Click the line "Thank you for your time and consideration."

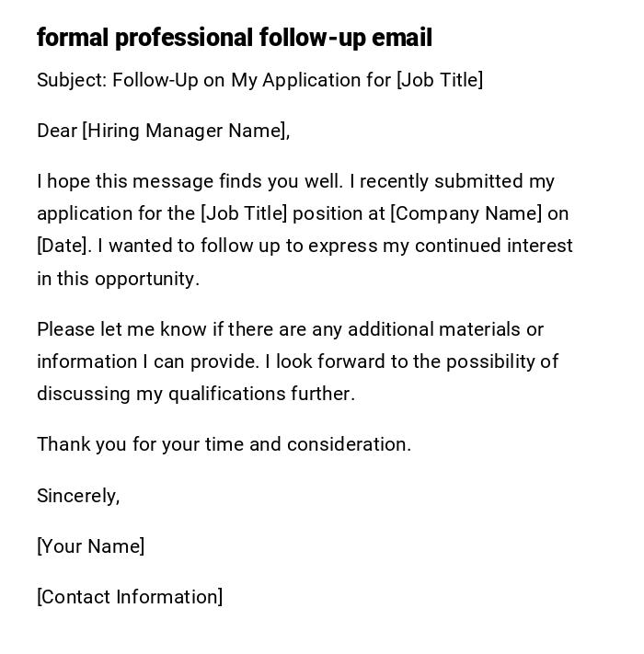224,444
